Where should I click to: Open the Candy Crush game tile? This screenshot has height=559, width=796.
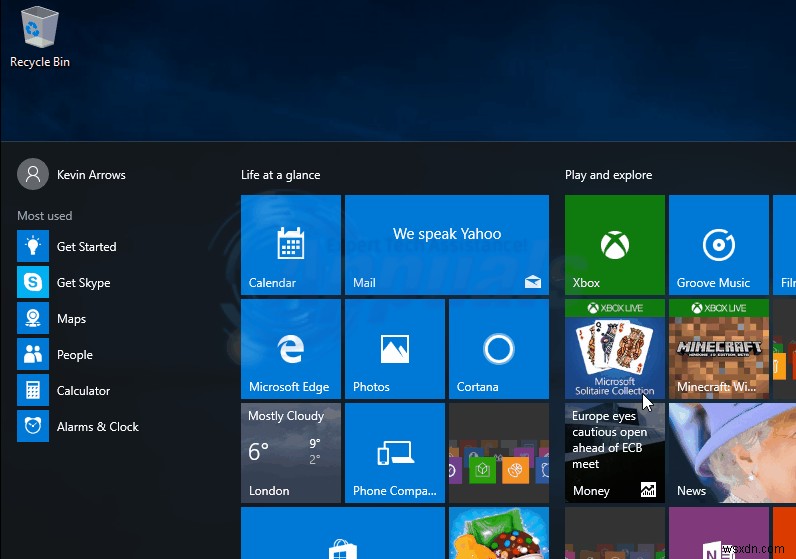tap(499, 533)
